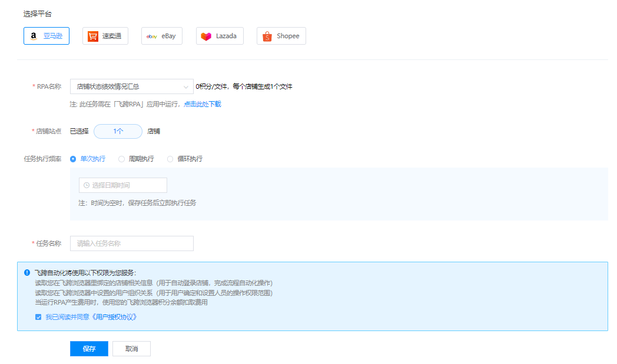Click the 请输入任务名称 input field
Viewport: 617px width, 364px height.
pos(131,243)
